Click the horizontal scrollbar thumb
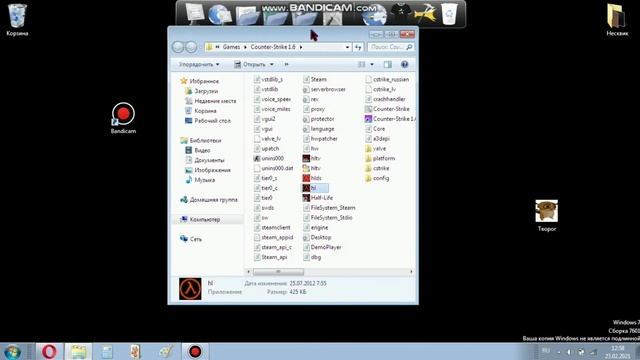The image size is (640, 360). pyautogui.click(x=278, y=271)
